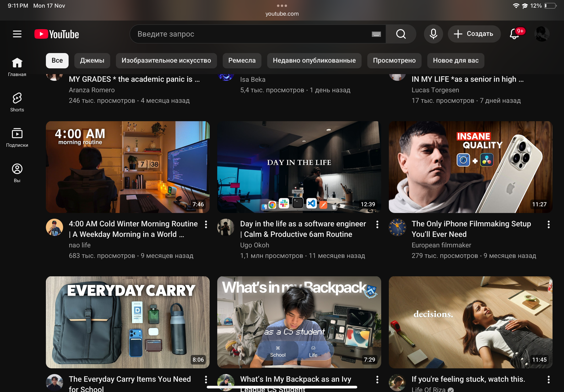This screenshot has height=392, width=564.
Task: Click the Создать create button
Action: click(x=474, y=34)
